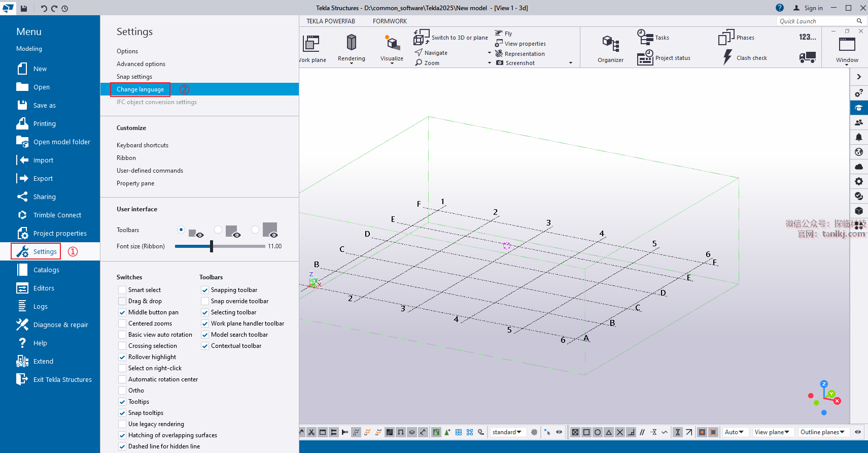Screen dimensions: 868x453
Task: Uncheck Middle button pan switch
Action: pos(122,312)
